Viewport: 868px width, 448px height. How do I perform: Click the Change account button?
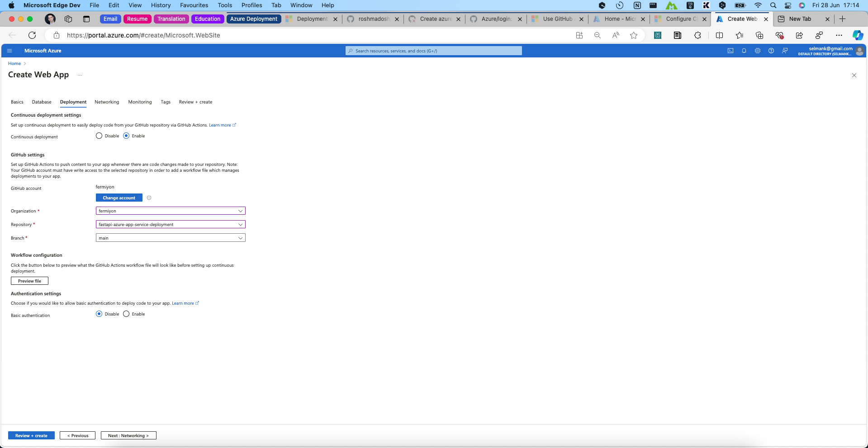pos(119,198)
